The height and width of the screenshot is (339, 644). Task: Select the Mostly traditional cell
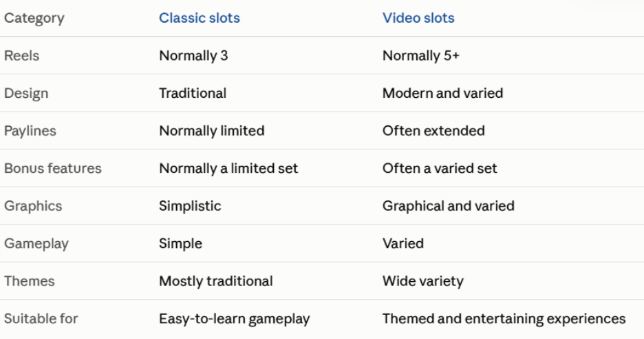tap(215, 281)
